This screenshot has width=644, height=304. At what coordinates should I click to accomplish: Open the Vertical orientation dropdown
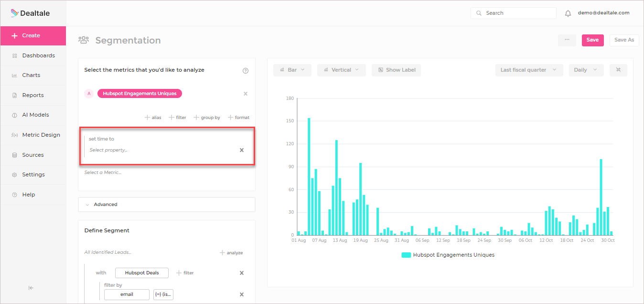(x=342, y=70)
